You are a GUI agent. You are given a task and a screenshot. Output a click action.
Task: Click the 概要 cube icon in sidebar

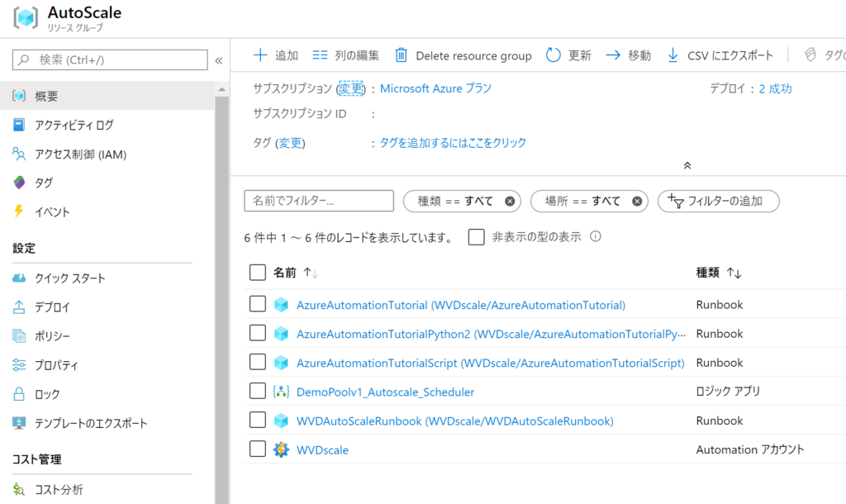coord(19,96)
